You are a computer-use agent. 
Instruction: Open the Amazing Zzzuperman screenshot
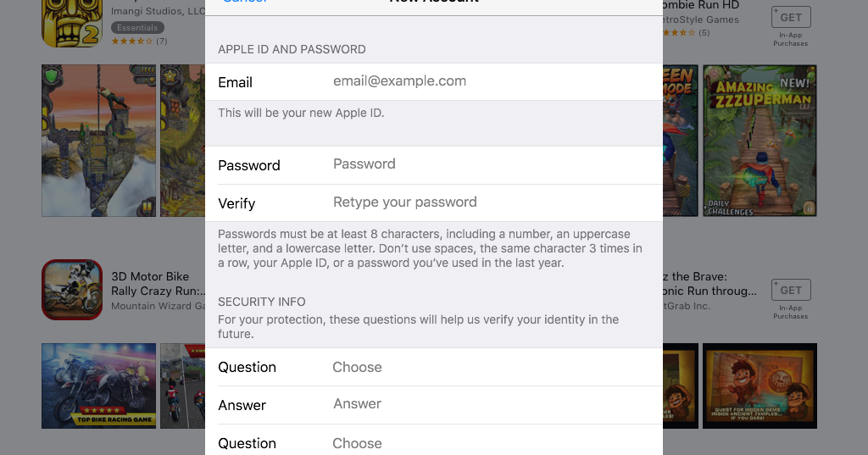[759, 141]
